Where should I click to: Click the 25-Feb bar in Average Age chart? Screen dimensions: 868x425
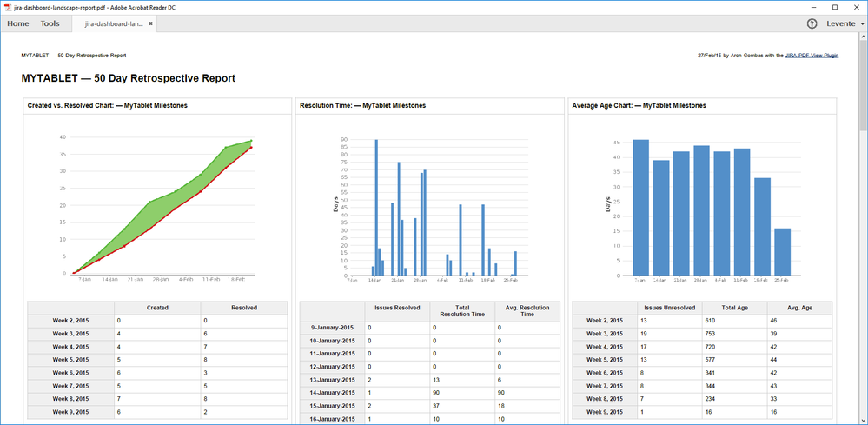pyautogui.click(x=782, y=252)
